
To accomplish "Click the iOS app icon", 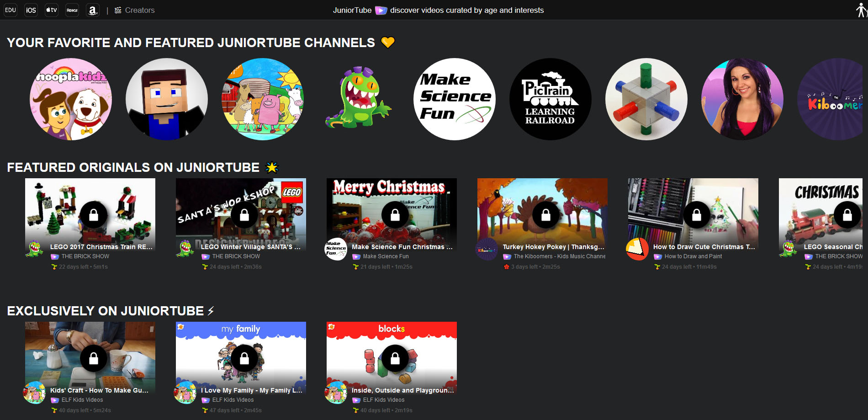I will [x=31, y=10].
